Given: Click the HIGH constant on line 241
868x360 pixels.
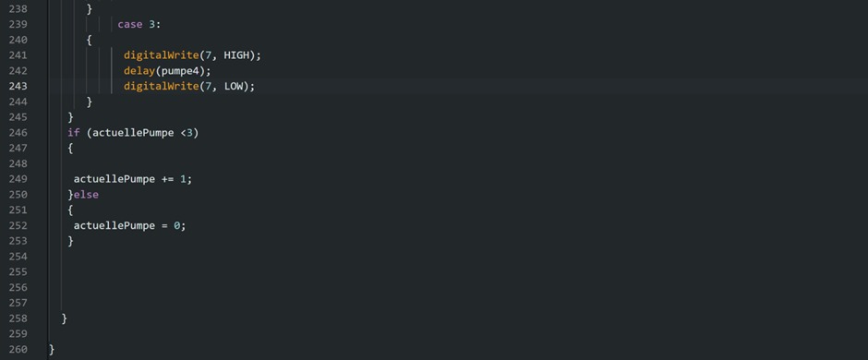Looking at the screenshot, I should (236, 55).
